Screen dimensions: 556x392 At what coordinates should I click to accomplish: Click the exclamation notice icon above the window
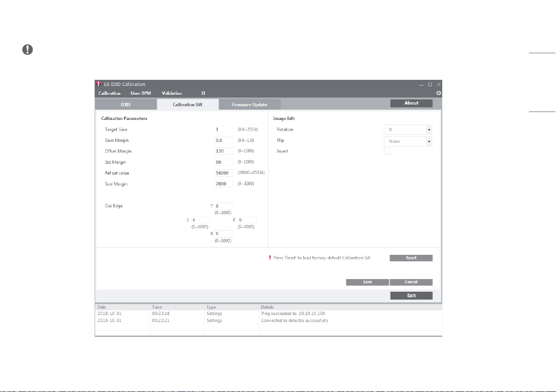pyautogui.click(x=28, y=49)
